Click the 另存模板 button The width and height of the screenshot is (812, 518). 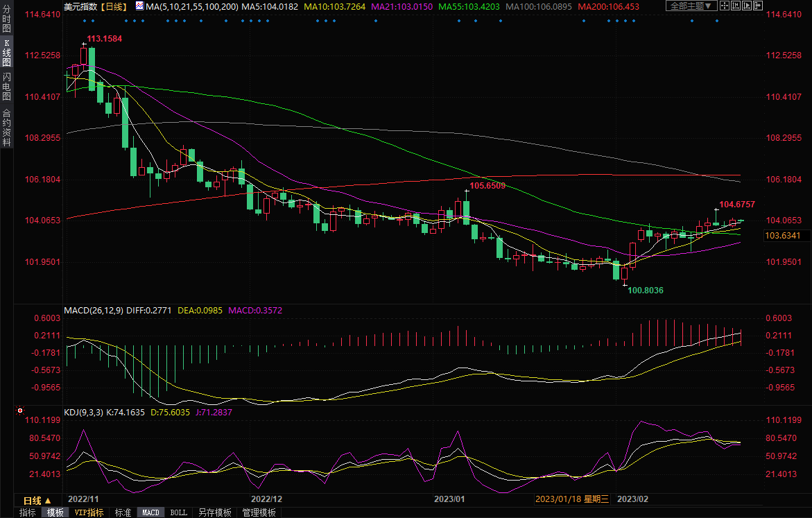click(x=214, y=512)
